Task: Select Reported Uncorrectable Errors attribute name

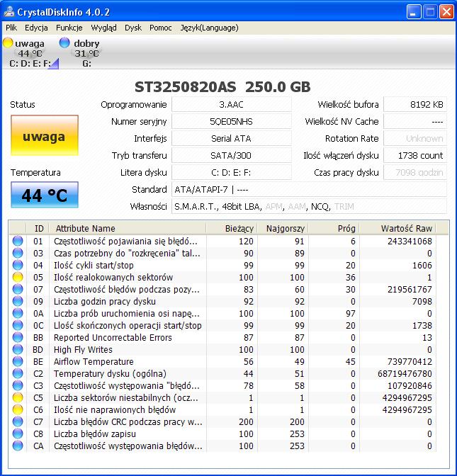Action: pyautogui.click(x=113, y=338)
